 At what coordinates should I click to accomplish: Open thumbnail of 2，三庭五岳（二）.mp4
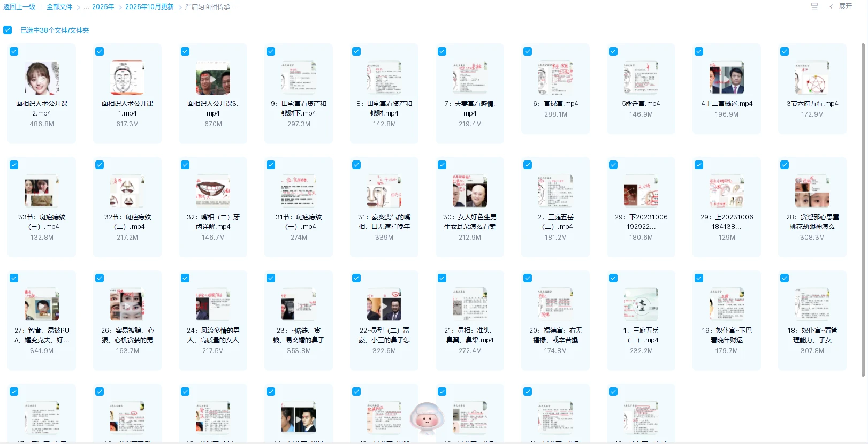pyautogui.click(x=555, y=192)
